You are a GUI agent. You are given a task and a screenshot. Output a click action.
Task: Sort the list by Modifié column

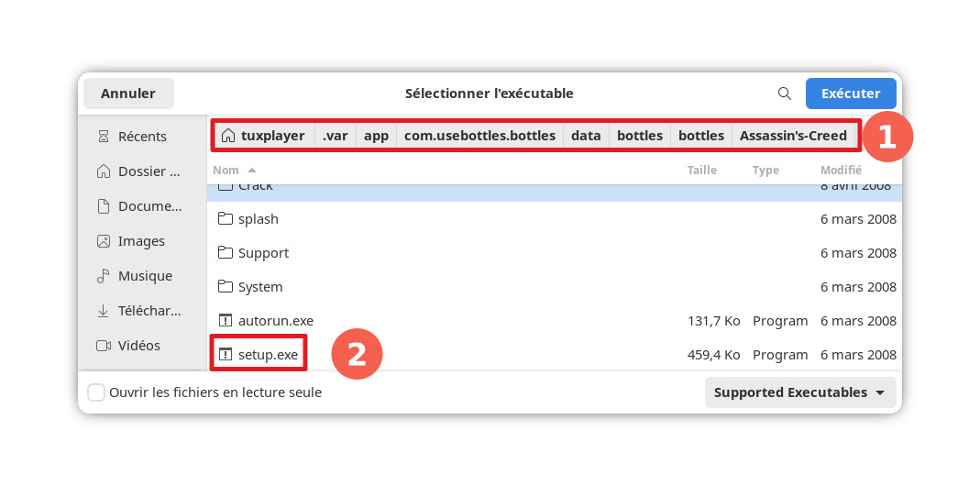click(840, 171)
